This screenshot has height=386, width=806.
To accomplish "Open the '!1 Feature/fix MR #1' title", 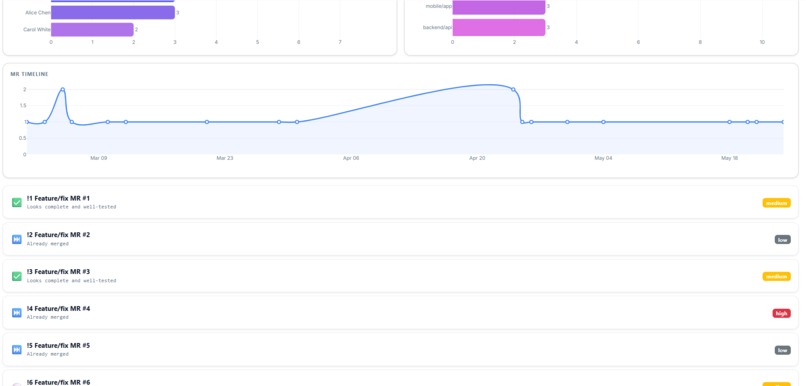I will [58, 198].
